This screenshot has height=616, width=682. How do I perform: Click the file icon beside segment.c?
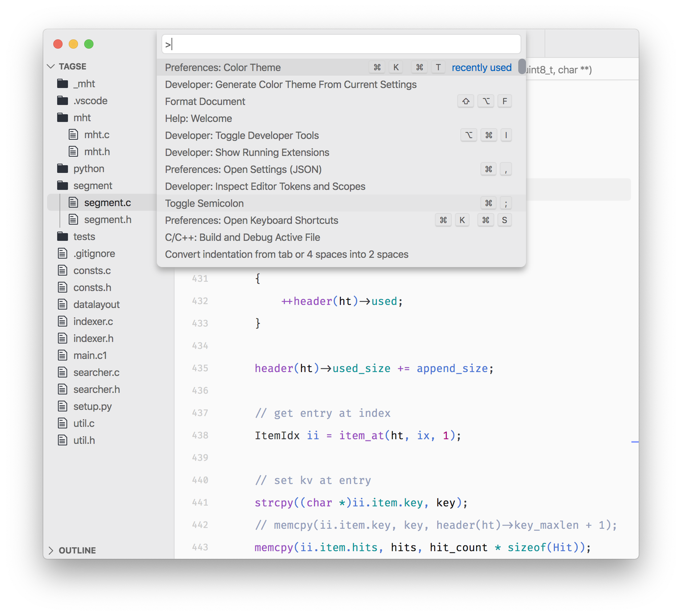tap(73, 202)
